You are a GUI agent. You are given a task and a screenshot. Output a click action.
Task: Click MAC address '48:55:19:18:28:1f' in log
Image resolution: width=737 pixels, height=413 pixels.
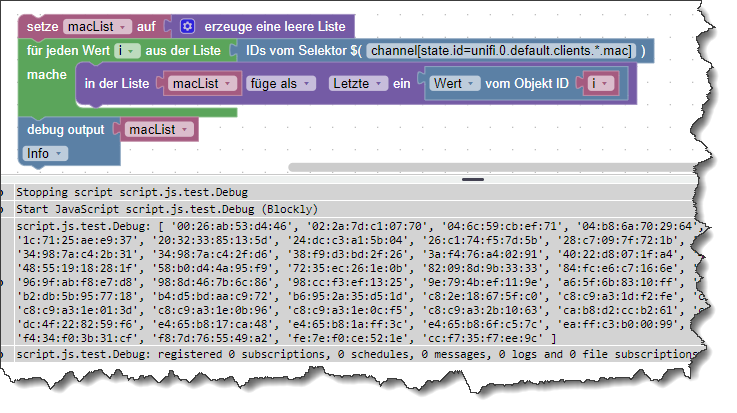tap(78, 268)
